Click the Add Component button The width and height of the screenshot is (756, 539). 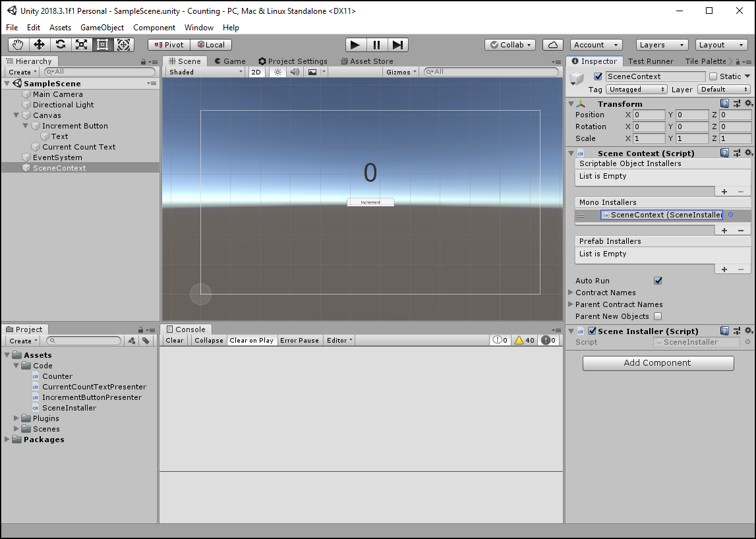click(657, 363)
